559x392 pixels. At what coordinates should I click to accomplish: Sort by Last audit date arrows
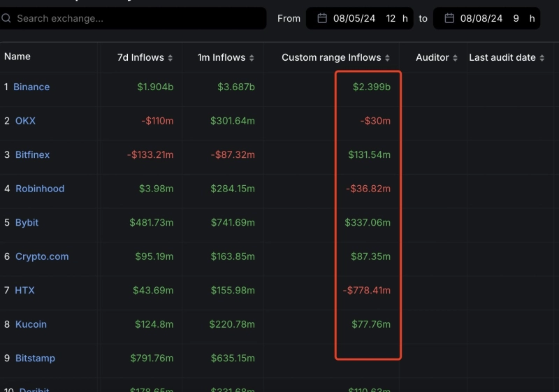point(542,58)
